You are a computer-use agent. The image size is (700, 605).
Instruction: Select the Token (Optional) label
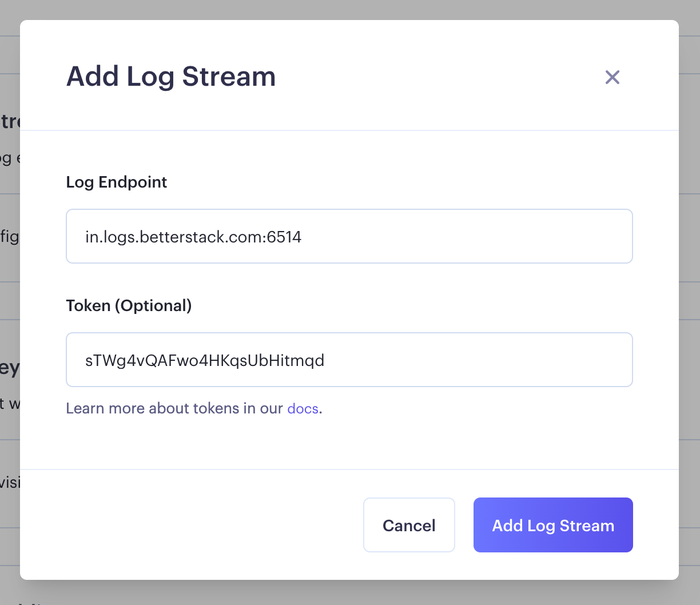tap(129, 305)
